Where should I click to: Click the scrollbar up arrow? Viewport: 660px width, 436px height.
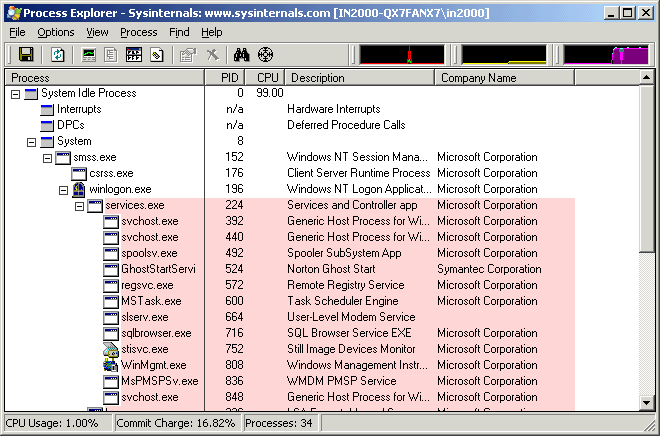coord(647,77)
